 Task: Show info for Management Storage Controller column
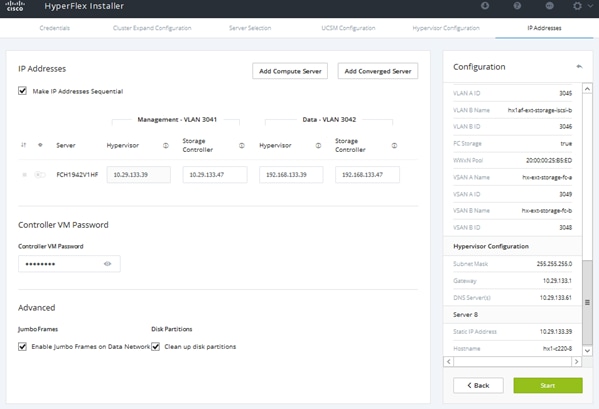241,145
